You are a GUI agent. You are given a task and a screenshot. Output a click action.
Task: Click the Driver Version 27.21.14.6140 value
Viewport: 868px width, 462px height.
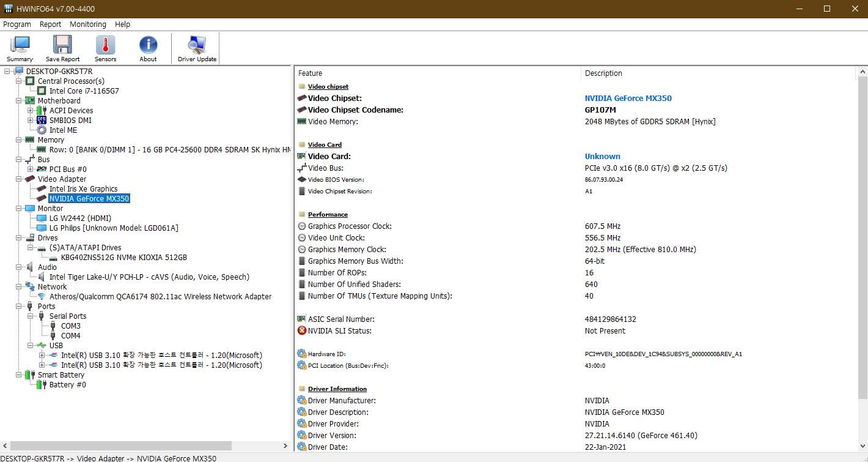(x=641, y=435)
